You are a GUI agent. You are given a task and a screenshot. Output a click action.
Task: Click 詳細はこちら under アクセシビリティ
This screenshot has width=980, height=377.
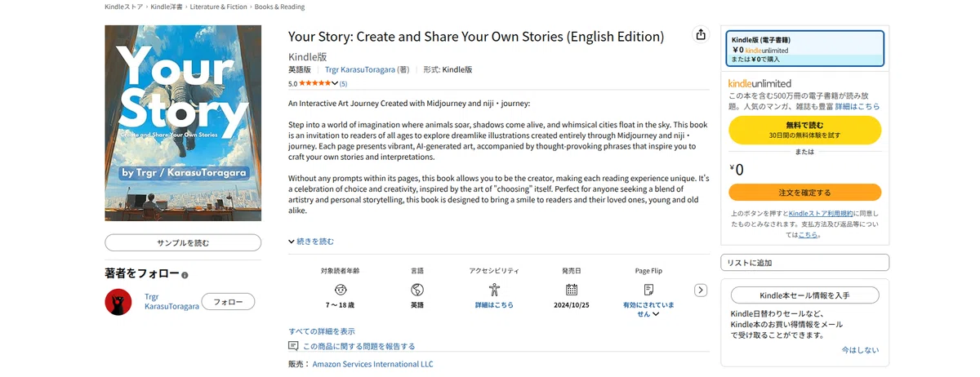(x=494, y=304)
